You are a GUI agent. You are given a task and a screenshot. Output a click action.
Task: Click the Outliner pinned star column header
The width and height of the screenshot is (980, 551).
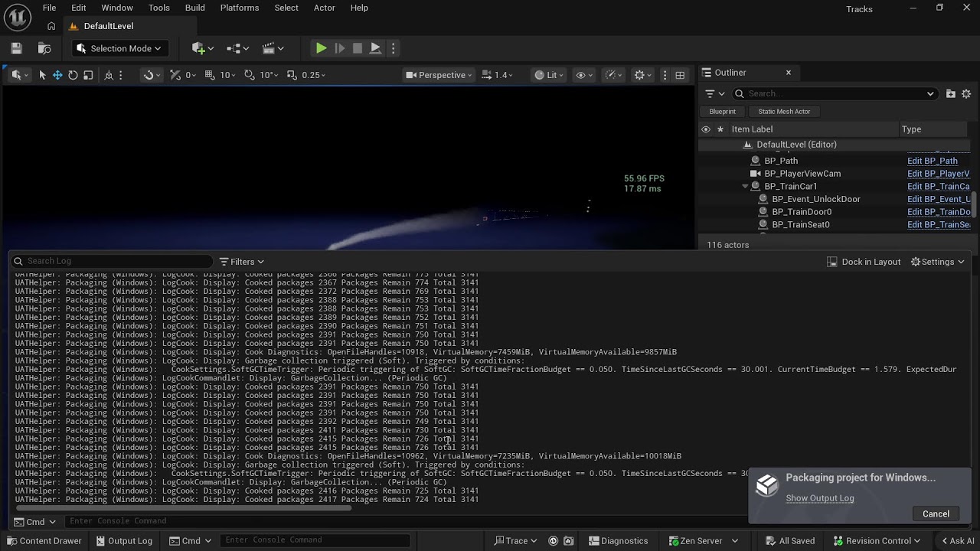pos(720,129)
